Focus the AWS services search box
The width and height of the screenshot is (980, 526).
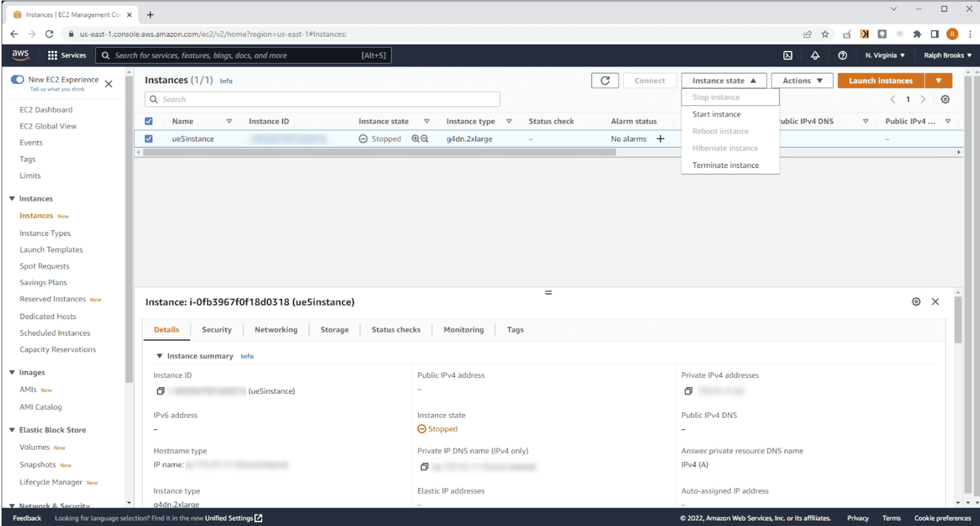coord(243,55)
